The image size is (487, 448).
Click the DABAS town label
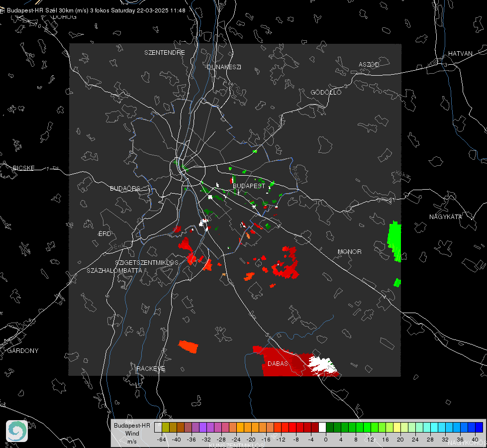[x=278, y=363]
